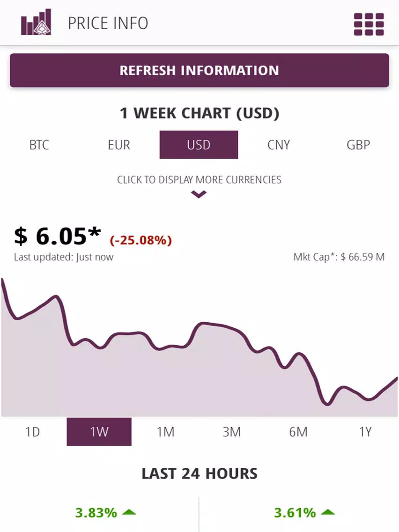The height and width of the screenshot is (532, 399).
Task: Select BTC currency
Action: tap(39, 145)
